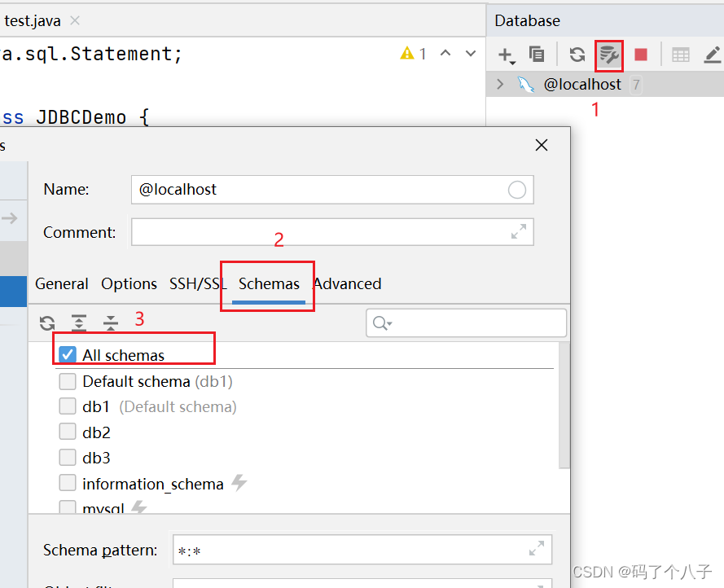
Task: Click the Refresh icon in Database toolbar
Action: coord(577,54)
